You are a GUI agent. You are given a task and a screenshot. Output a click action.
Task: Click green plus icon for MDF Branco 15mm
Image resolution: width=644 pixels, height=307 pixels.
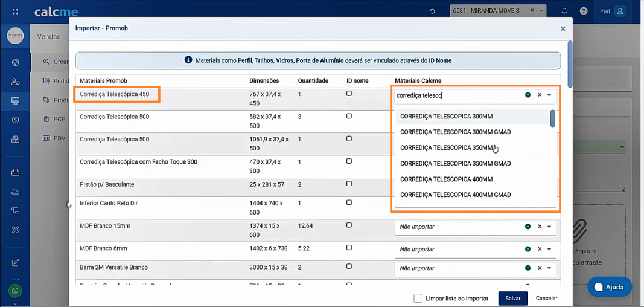pyautogui.click(x=528, y=227)
